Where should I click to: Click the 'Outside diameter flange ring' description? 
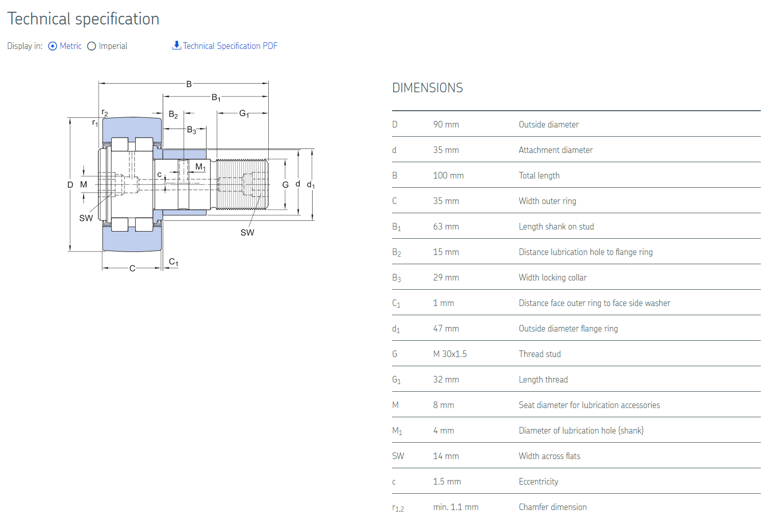click(568, 328)
